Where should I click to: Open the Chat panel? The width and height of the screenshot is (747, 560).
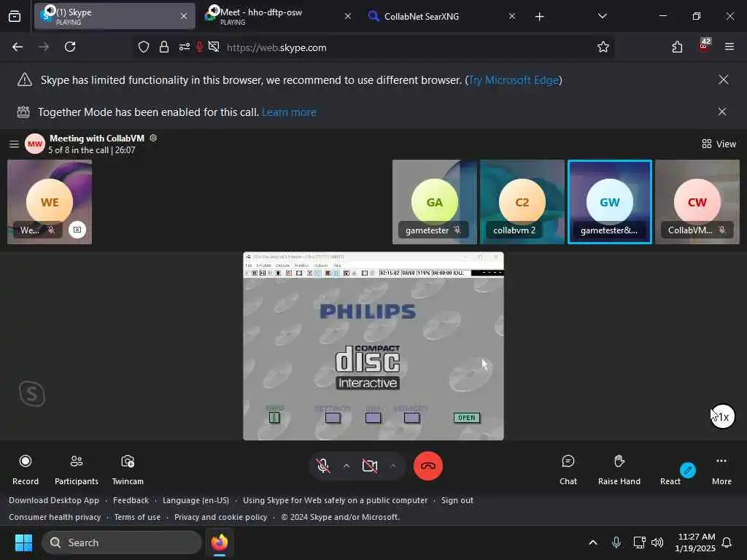tap(568, 469)
